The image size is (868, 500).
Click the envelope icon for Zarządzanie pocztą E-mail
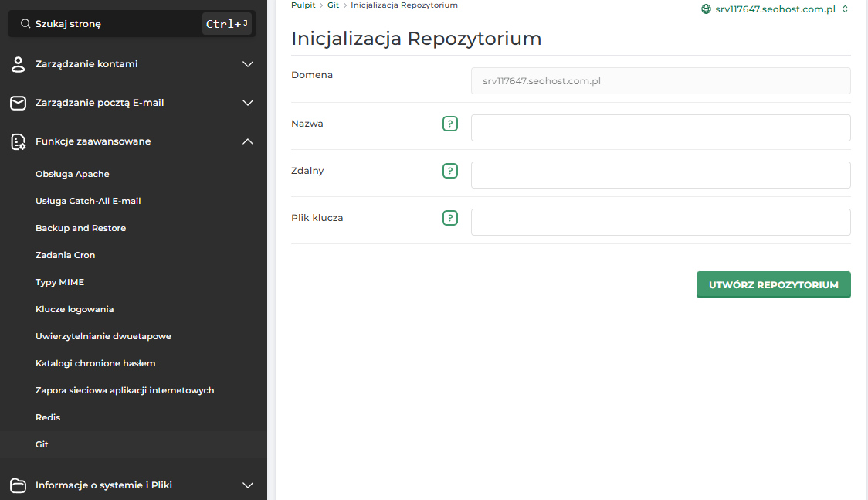pos(19,103)
